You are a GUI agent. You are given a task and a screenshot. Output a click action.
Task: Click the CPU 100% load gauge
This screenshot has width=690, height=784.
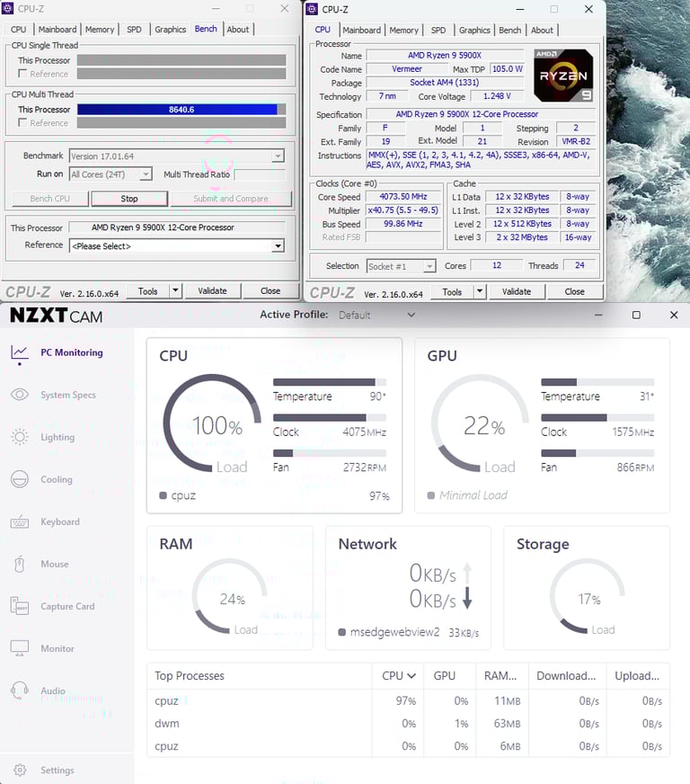[x=212, y=423]
